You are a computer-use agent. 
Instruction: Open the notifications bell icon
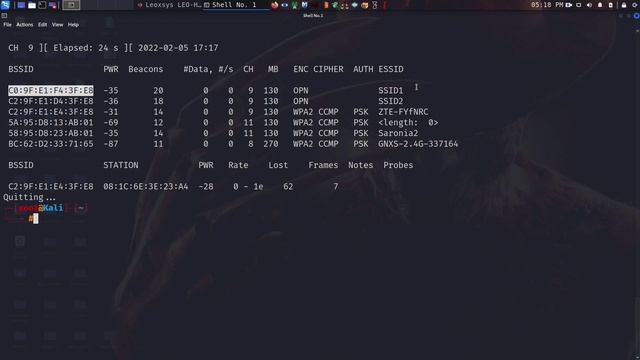point(600,5)
